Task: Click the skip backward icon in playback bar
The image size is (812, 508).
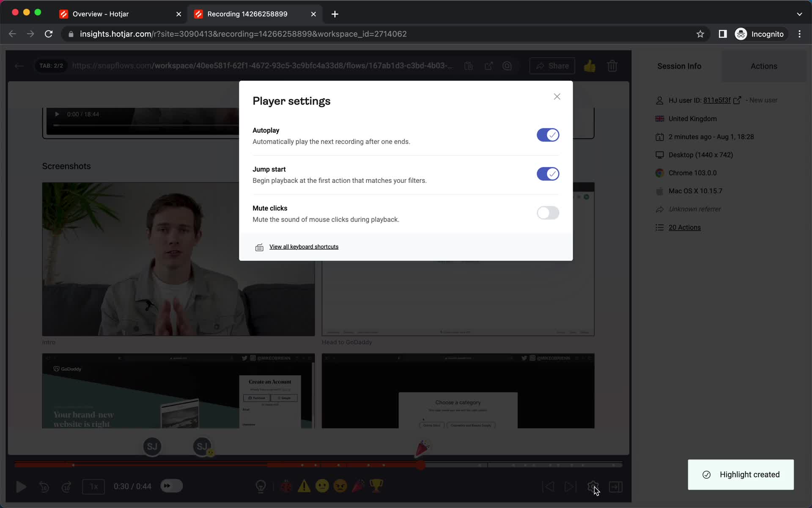Action: click(44, 487)
